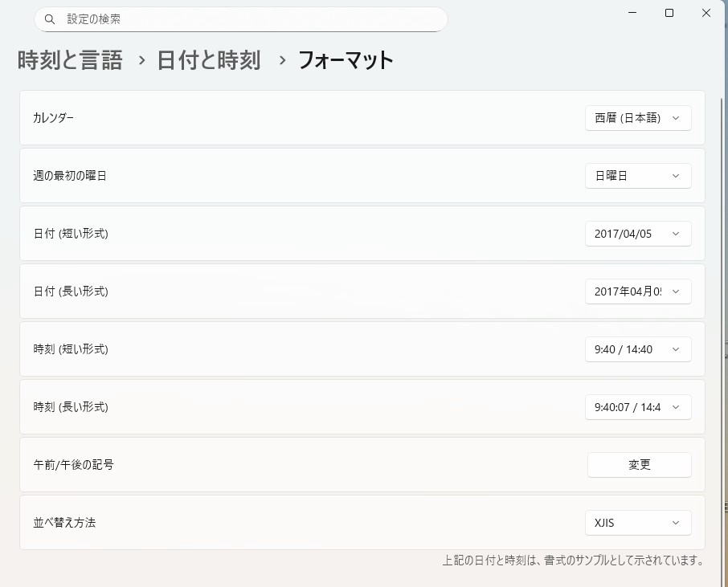Click the フォーマット page title
This screenshot has height=587, width=728.
tap(346, 60)
